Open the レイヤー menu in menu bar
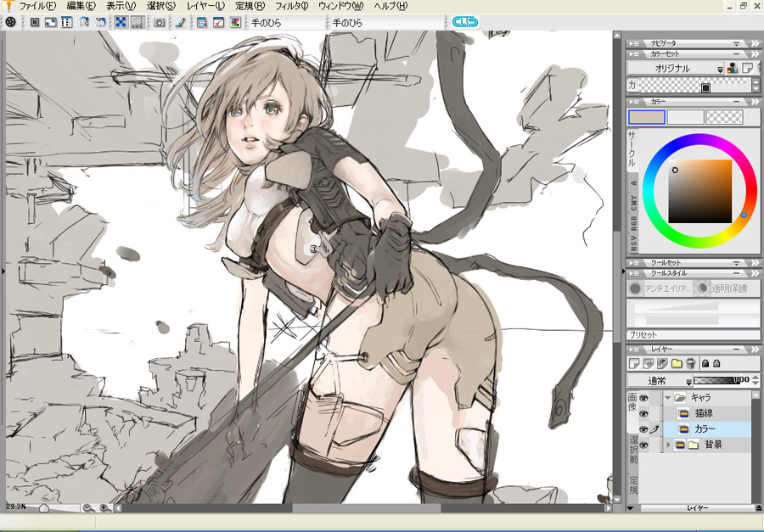764x532 pixels. (205, 6)
